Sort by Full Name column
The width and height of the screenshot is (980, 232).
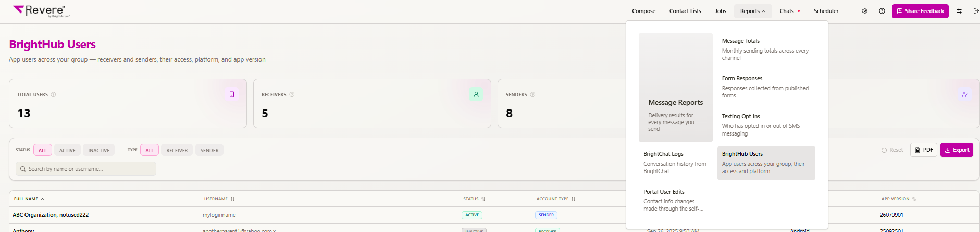click(29, 199)
